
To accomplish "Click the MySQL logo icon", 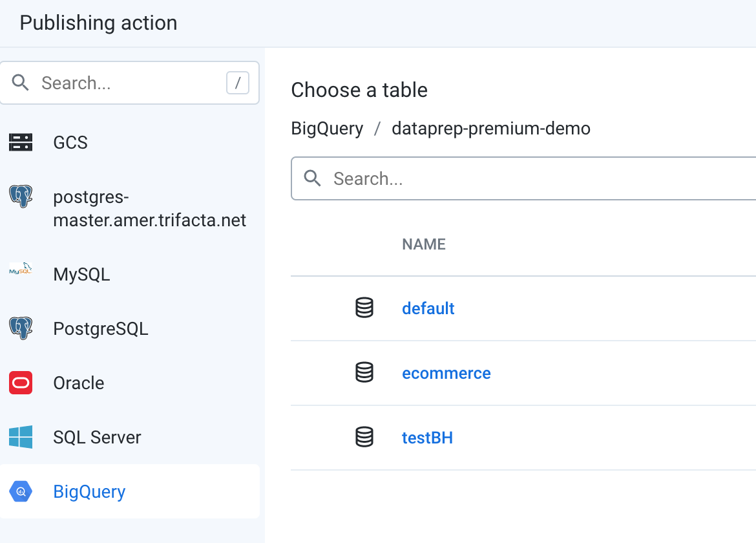I will (21, 270).
